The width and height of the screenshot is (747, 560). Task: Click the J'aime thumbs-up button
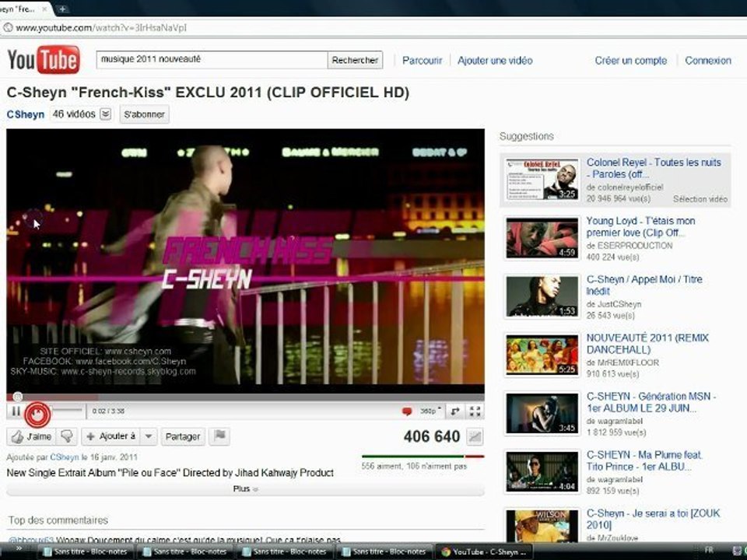coord(31,436)
